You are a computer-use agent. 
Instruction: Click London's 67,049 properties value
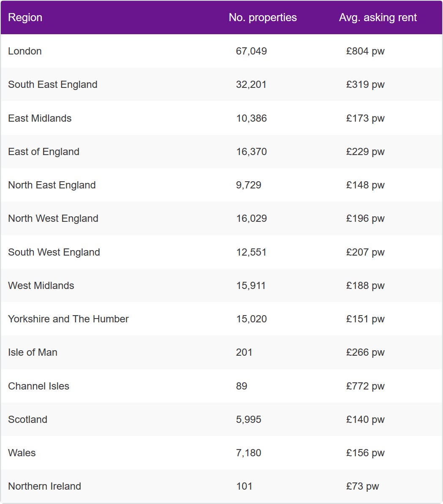[x=251, y=51]
